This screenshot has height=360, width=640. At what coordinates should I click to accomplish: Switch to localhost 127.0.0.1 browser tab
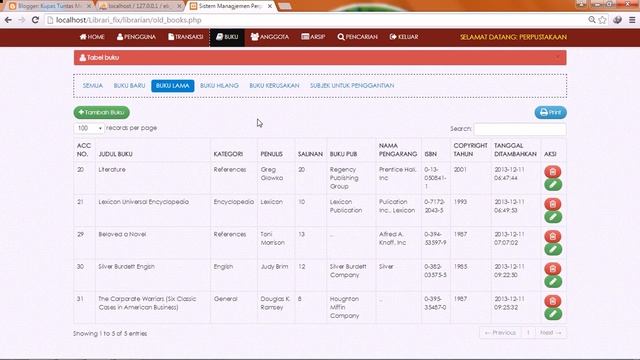[x=139, y=6]
